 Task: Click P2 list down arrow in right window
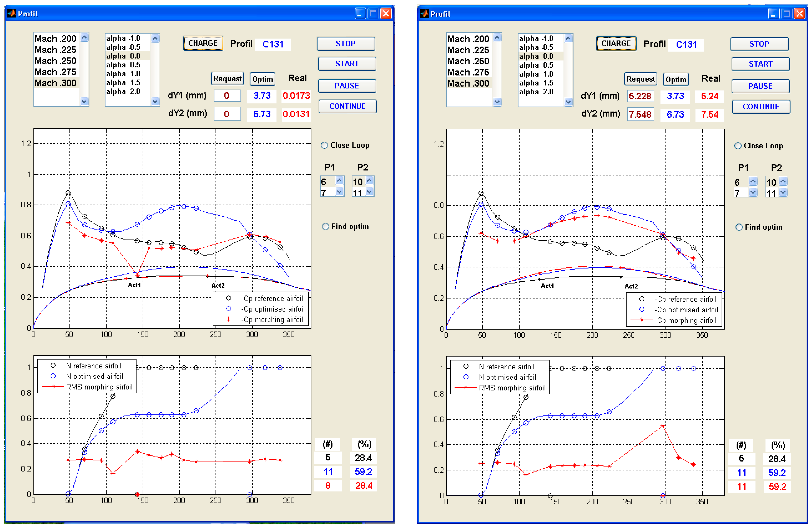[783, 192]
